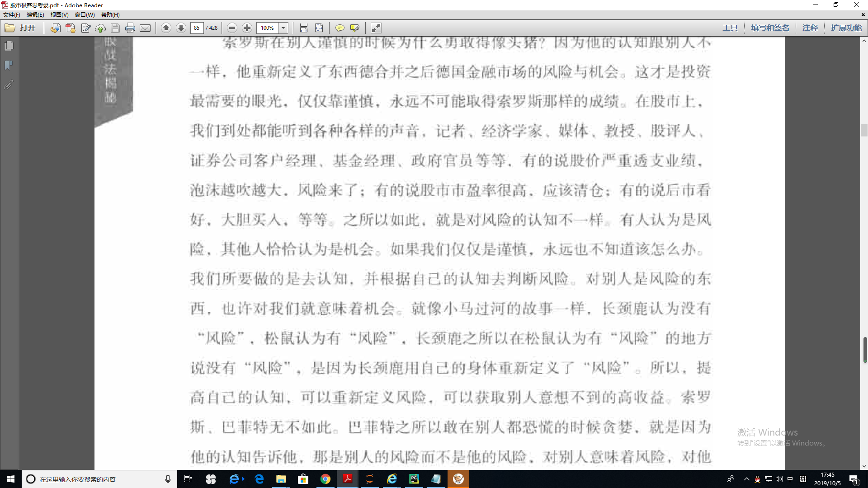Open the zoom level dropdown arrow
868x488 pixels.
283,28
